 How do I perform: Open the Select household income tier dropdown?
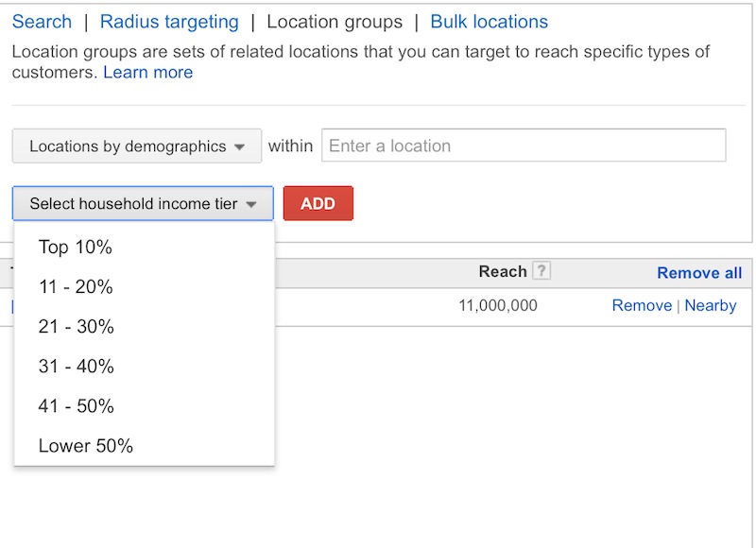(143, 203)
